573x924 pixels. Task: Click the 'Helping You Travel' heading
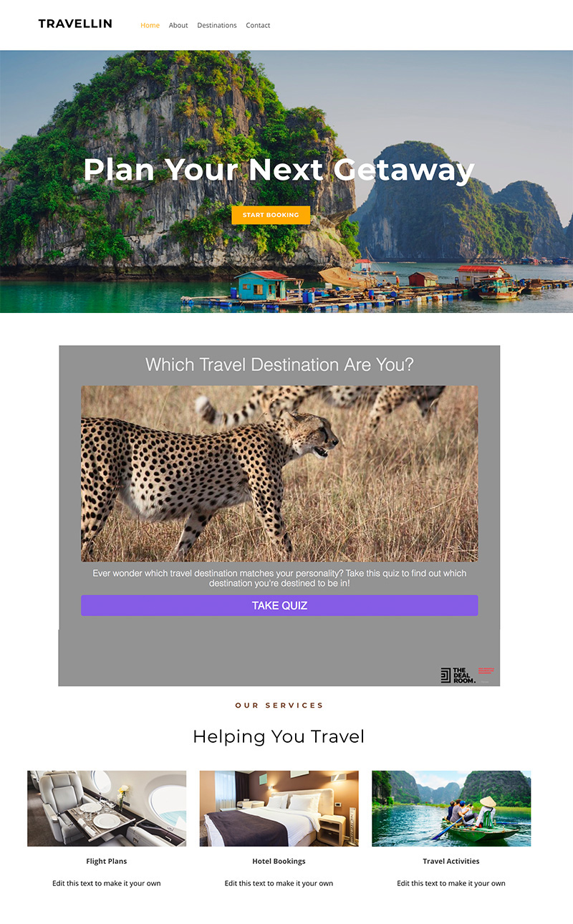pyautogui.click(x=279, y=736)
